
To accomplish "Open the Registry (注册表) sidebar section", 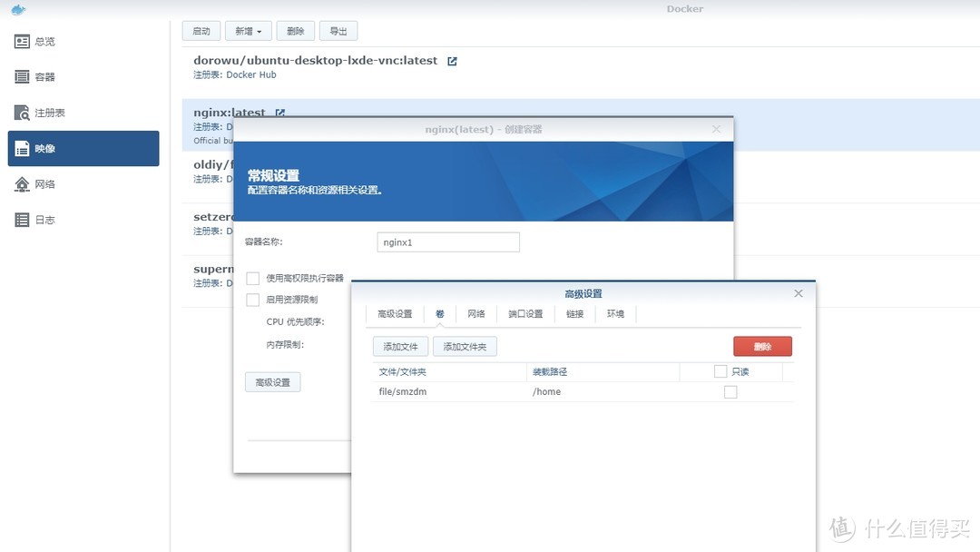I will point(83,113).
